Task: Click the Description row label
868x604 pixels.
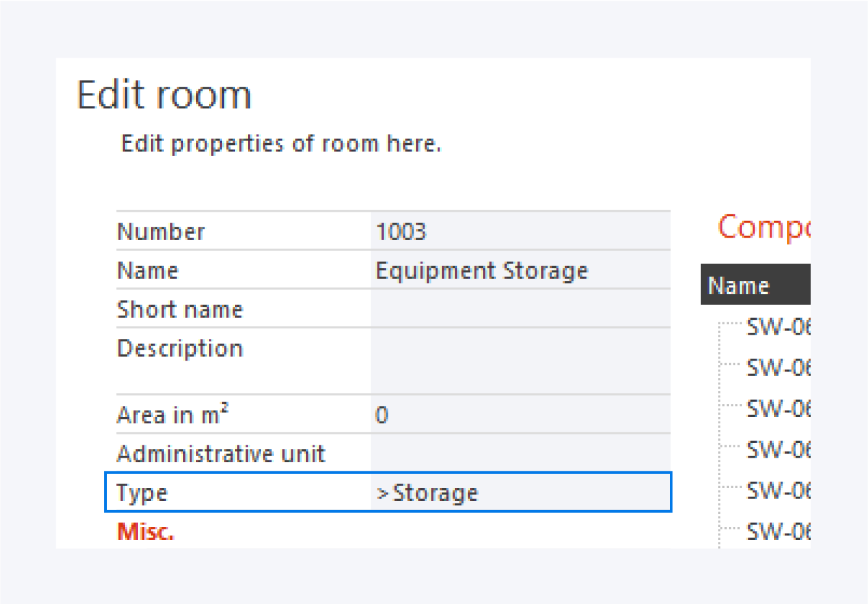Action: (x=180, y=348)
